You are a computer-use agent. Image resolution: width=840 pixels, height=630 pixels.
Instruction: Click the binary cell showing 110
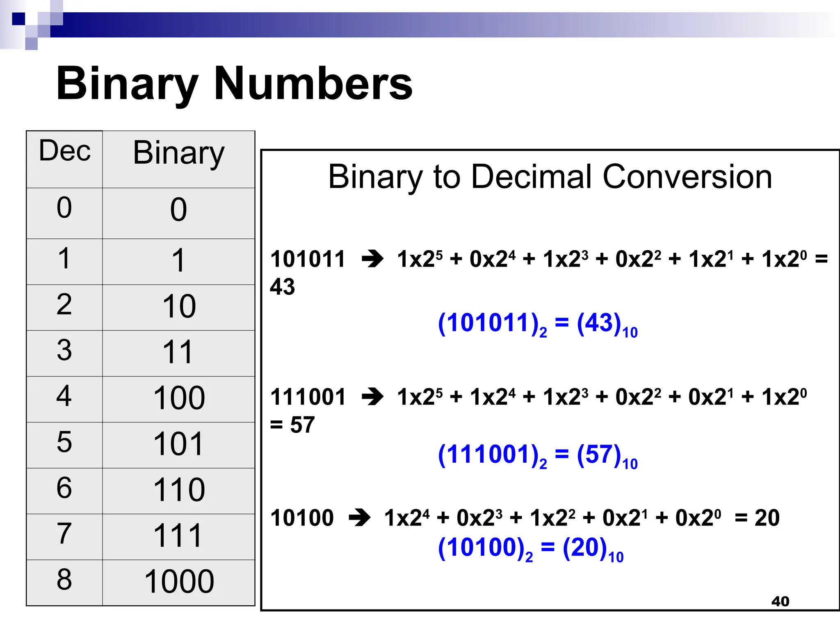coord(179,490)
